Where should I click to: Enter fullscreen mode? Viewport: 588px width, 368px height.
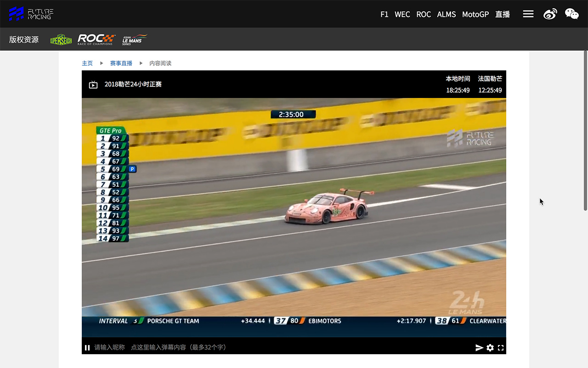click(501, 348)
